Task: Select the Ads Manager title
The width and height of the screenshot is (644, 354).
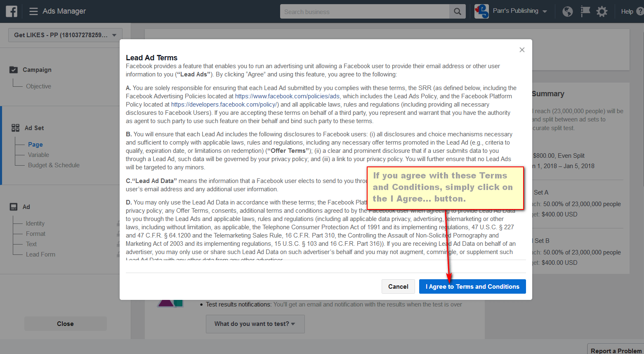Action: click(x=64, y=11)
